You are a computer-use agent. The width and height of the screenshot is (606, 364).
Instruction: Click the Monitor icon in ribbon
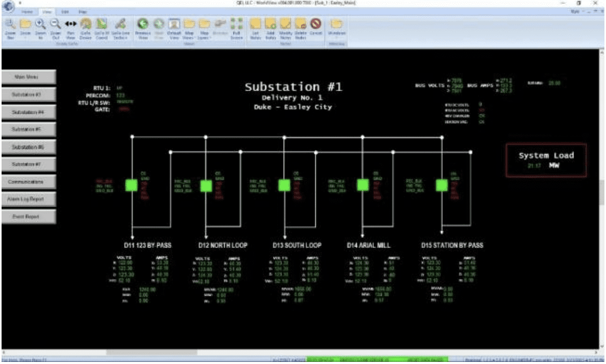221,28
